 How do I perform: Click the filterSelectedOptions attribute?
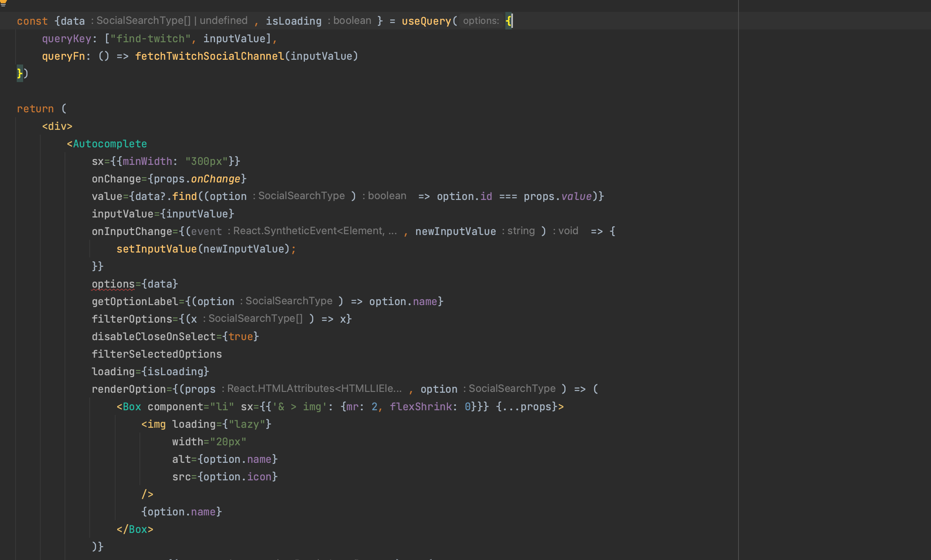point(157,354)
